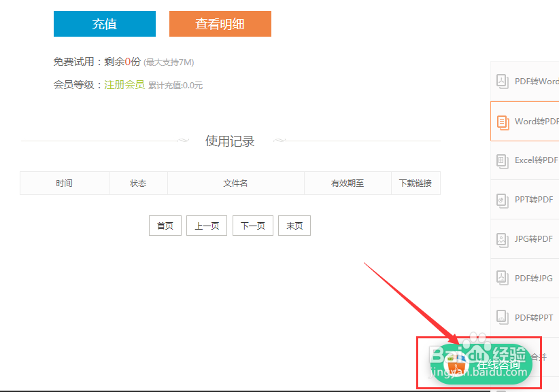Screen dimensions: 559x392
Task: Jump to 末页 last page
Action: pos(294,226)
